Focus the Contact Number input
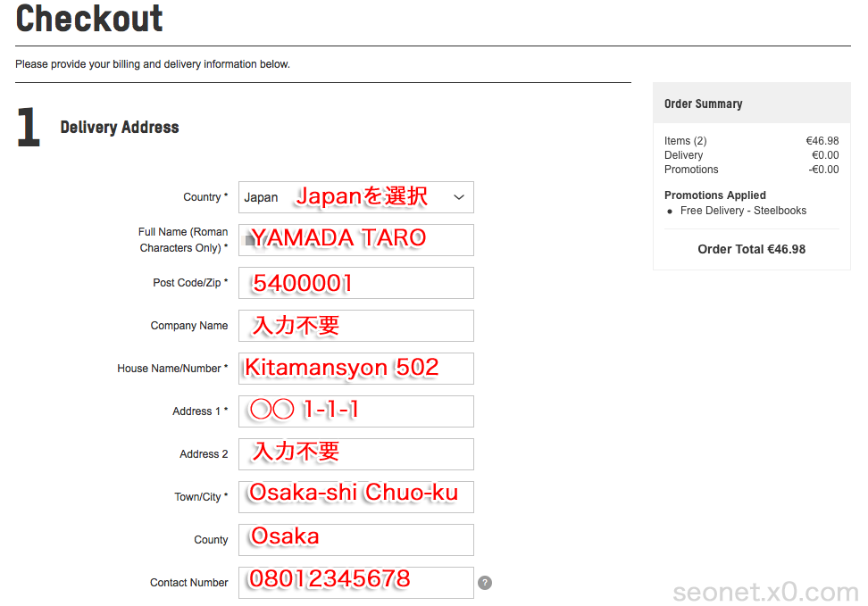Viewport: 868px width, 606px height. pyautogui.click(x=355, y=583)
